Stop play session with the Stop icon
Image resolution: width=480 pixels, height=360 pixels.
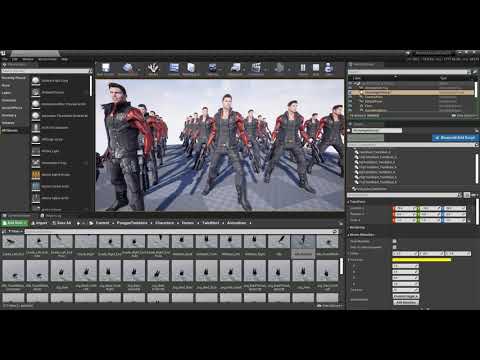tap(316, 68)
